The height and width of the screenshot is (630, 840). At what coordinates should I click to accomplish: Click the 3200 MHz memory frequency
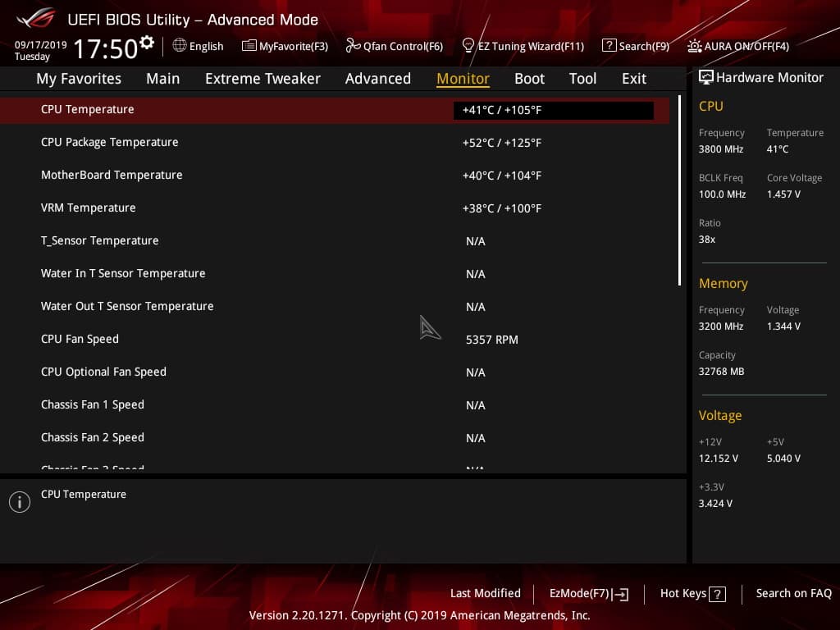720,326
